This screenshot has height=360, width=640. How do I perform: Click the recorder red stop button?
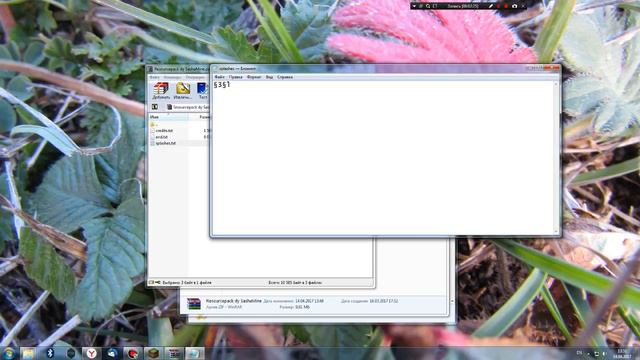click(x=507, y=6)
